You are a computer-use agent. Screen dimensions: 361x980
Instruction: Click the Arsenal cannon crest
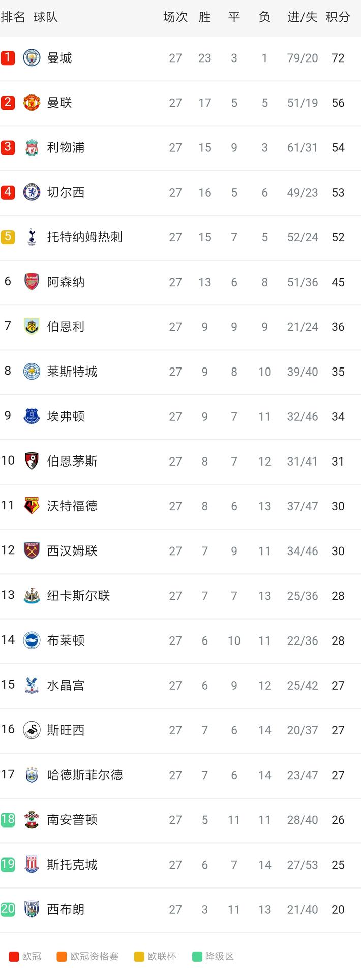pos(32,282)
